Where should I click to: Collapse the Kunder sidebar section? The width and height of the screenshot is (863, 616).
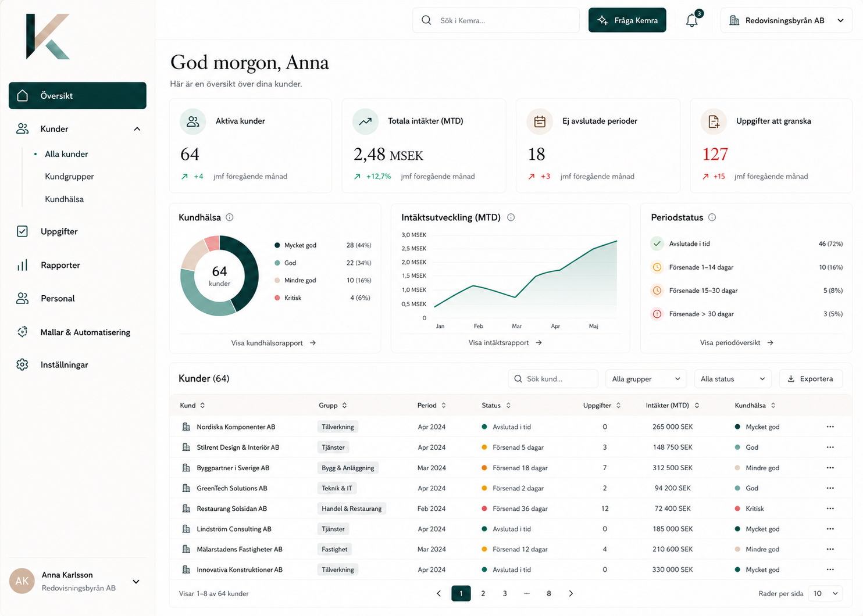(137, 129)
